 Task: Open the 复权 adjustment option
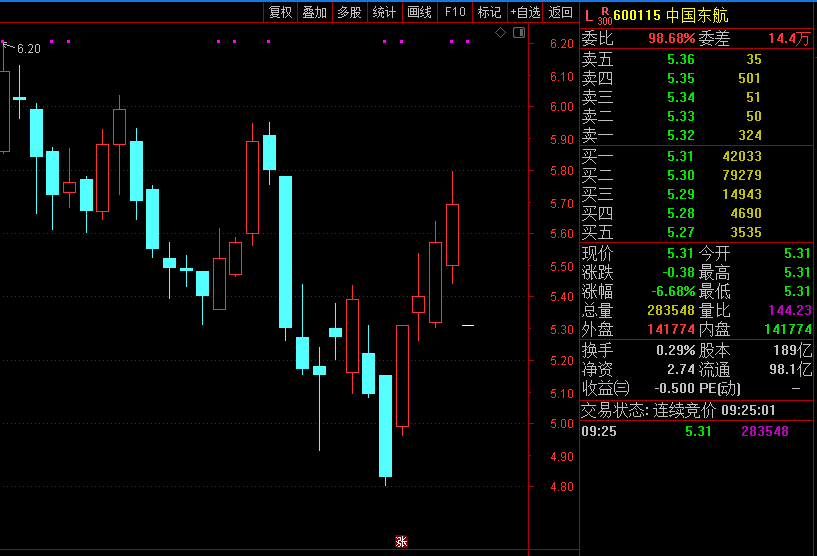(281, 12)
